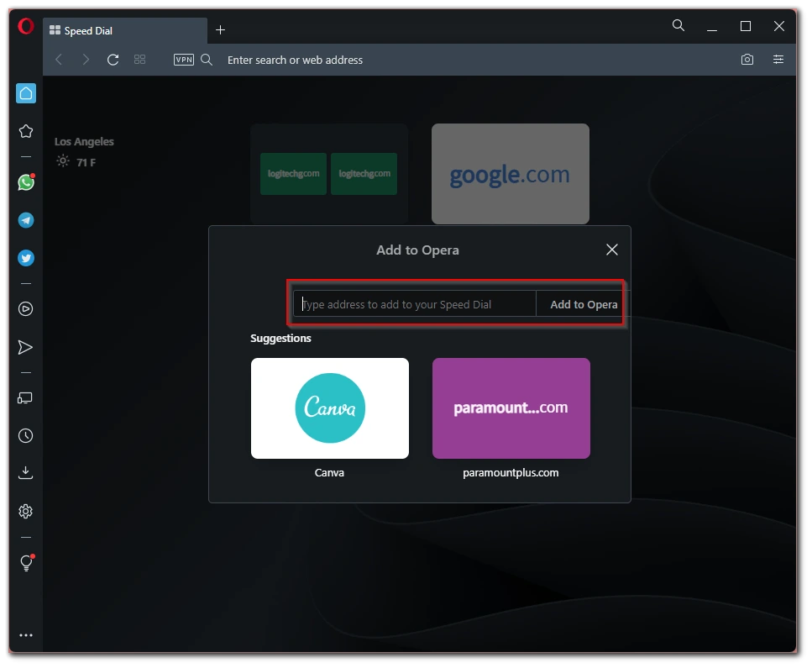Take a snapshot with the camera icon

747,60
